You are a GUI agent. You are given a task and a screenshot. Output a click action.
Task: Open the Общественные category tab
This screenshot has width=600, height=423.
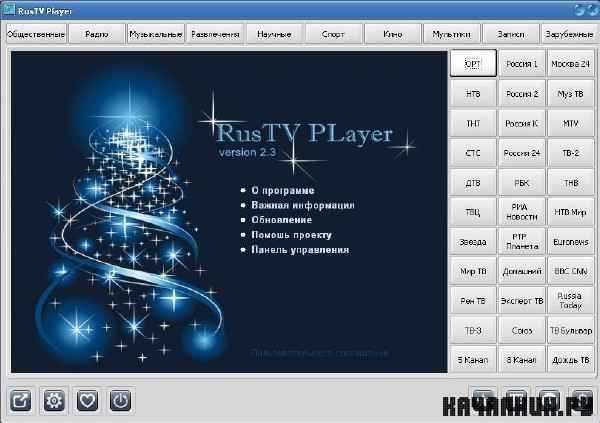coord(36,34)
